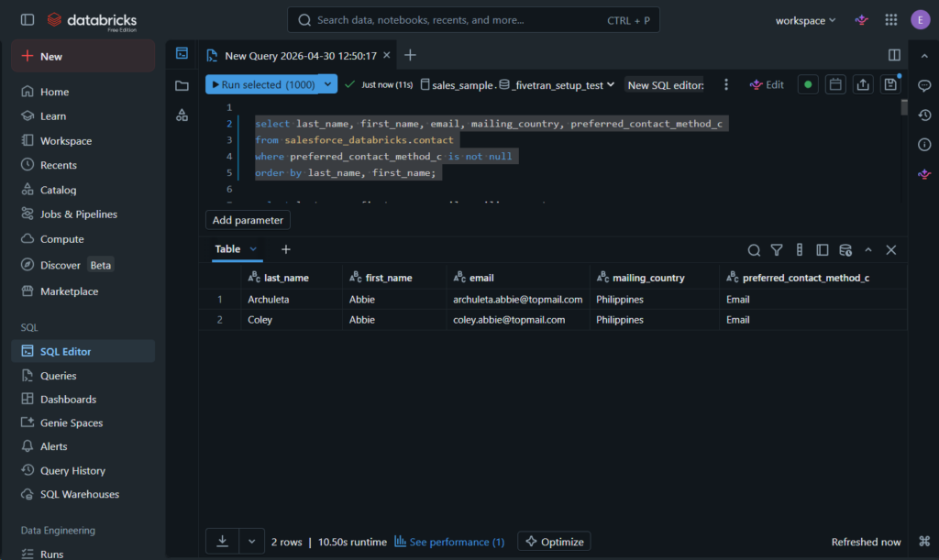Open keyboard shortcuts icon at bottom right
The image size is (939, 560).
924,541
